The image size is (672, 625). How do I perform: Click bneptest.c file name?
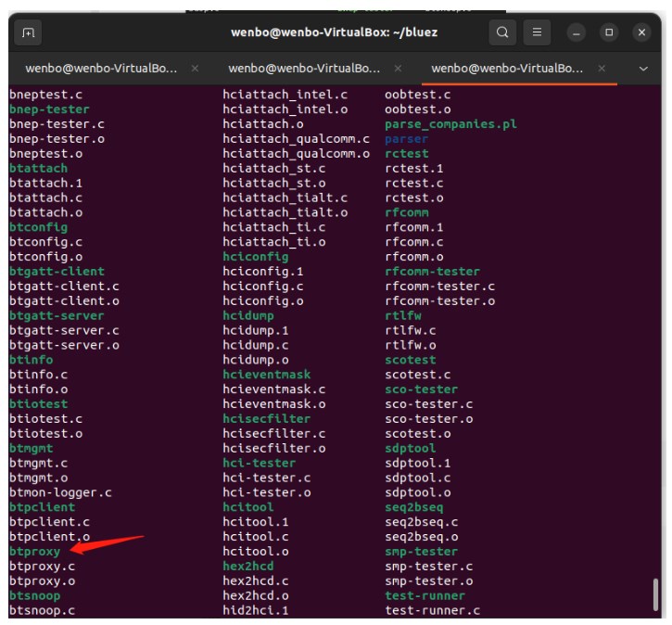[45, 95]
